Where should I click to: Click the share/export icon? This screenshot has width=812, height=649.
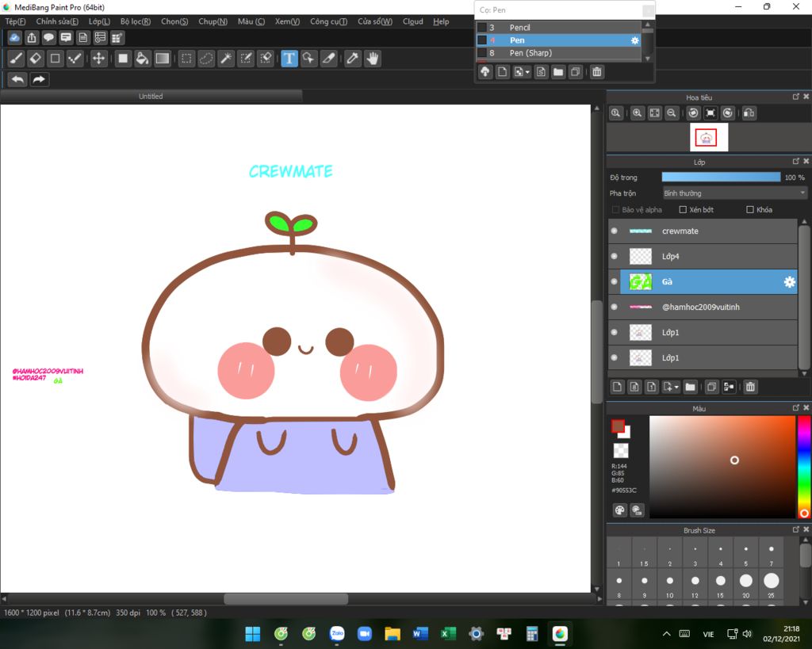32,37
